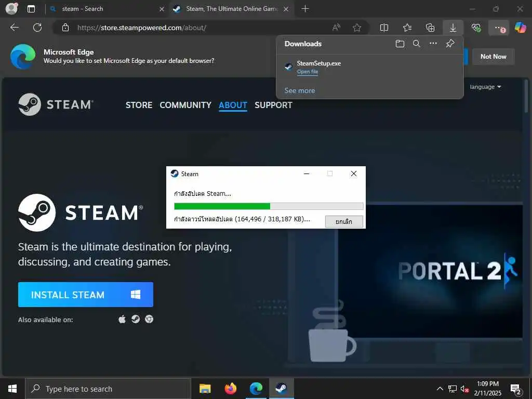Click See more in Downloads panel
The width and height of the screenshot is (532, 399).
pyautogui.click(x=300, y=90)
